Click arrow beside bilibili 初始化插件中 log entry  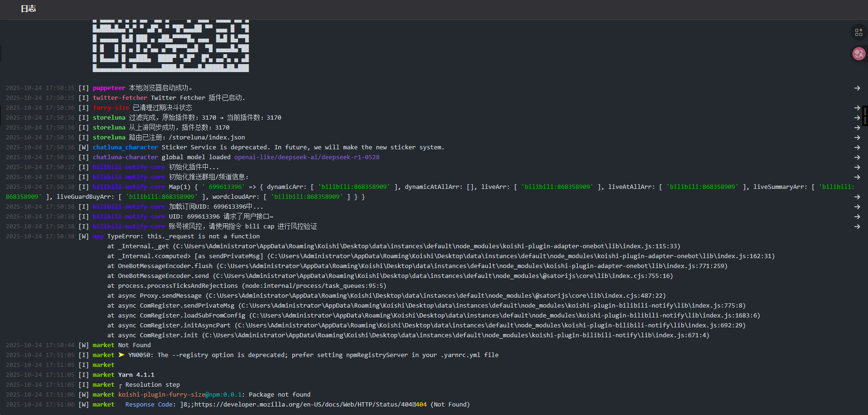pyautogui.click(x=857, y=167)
